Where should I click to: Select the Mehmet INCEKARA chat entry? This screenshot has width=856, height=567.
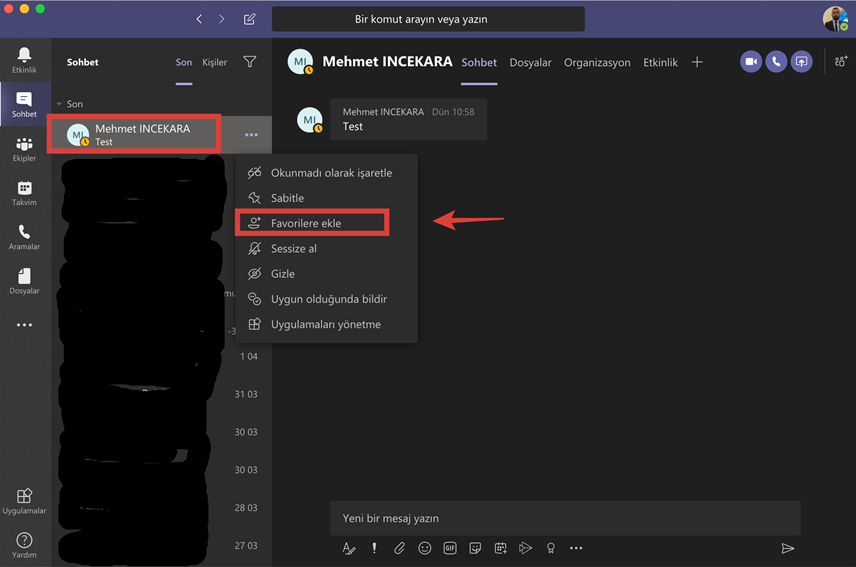point(162,135)
